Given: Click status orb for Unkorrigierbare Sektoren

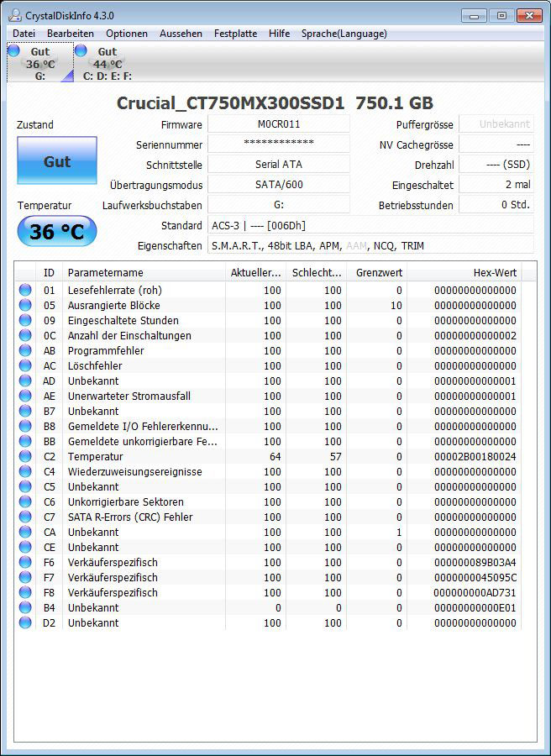Looking at the screenshot, I should pyautogui.click(x=25, y=501).
